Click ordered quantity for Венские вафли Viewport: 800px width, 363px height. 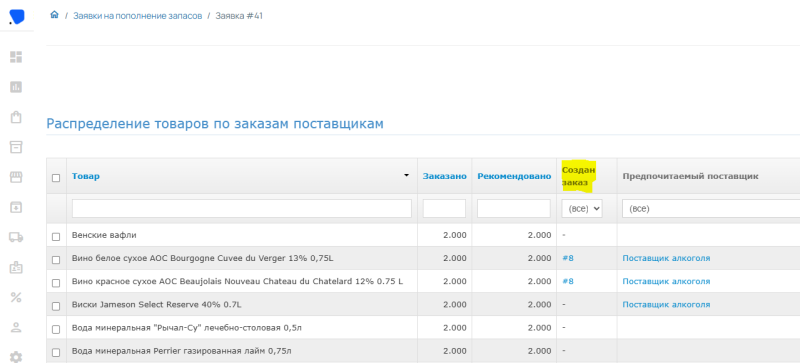[x=455, y=235]
